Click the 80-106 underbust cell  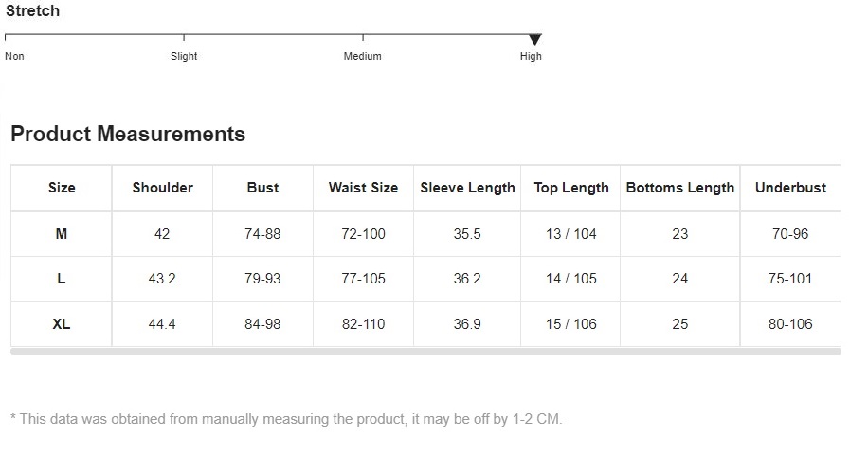(x=790, y=324)
